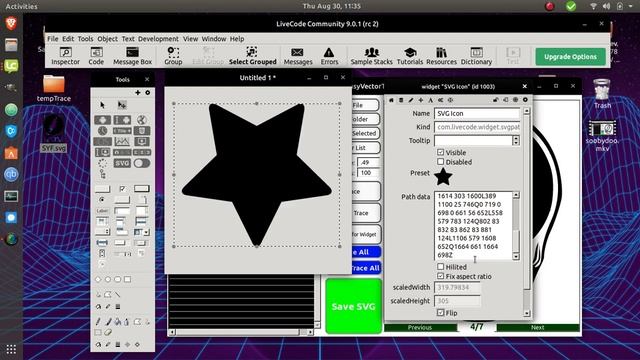Click the star Preset icon picker
Viewport: 640px width, 360px height.
tap(443, 177)
